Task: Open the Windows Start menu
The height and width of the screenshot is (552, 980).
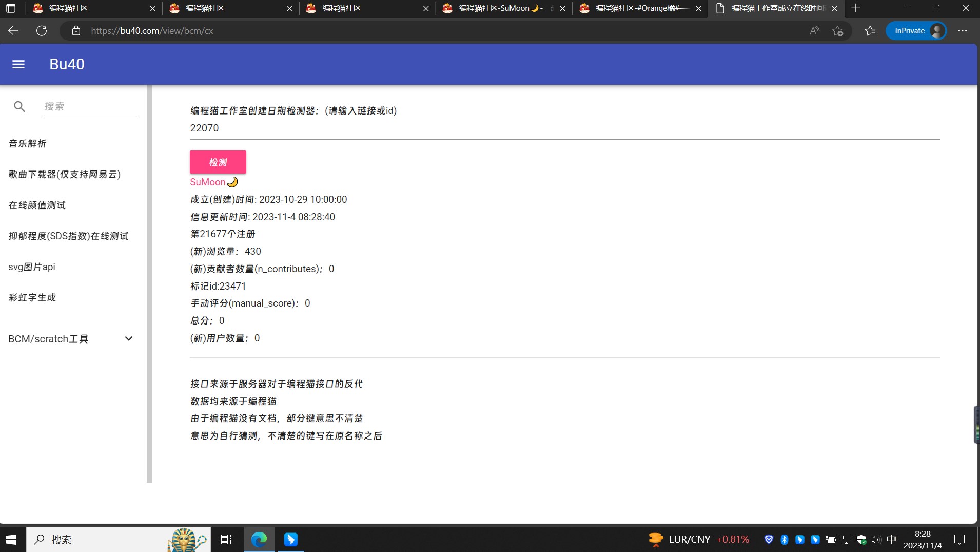Action: click(x=11, y=540)
